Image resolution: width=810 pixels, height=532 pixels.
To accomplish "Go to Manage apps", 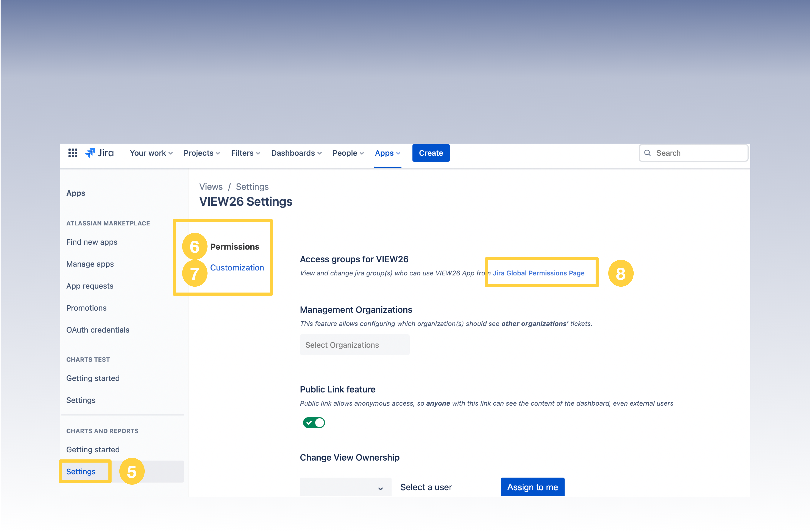I will tap(90, 264).
